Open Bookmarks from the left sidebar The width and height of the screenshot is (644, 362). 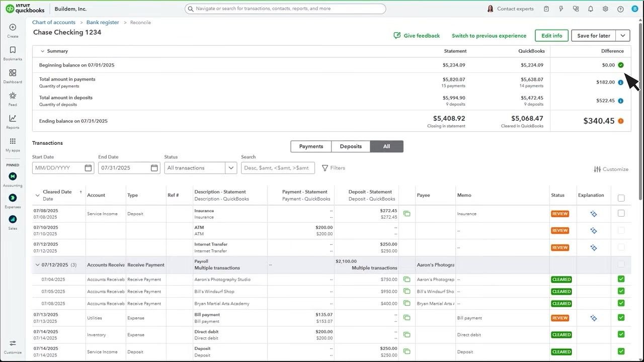coord(13,53)
